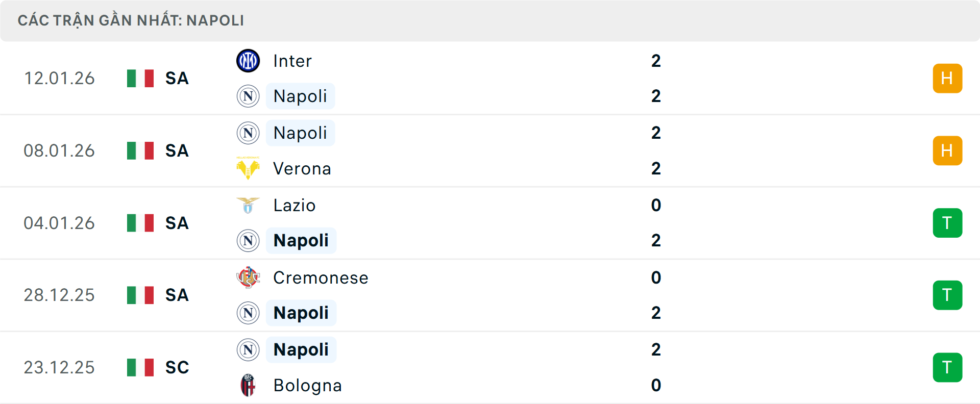Select the Napoli badge next to Inter match

click(248, 96)
